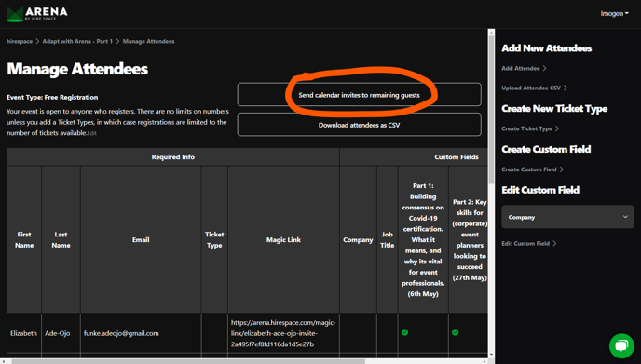Click the Elizabeth first name cell

tap(23, 333)
